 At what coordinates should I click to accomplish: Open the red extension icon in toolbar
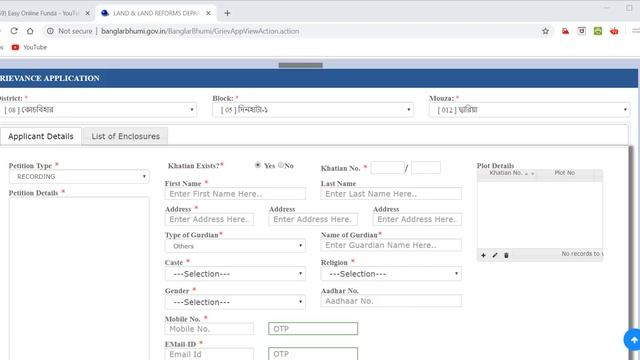[565, 31]
